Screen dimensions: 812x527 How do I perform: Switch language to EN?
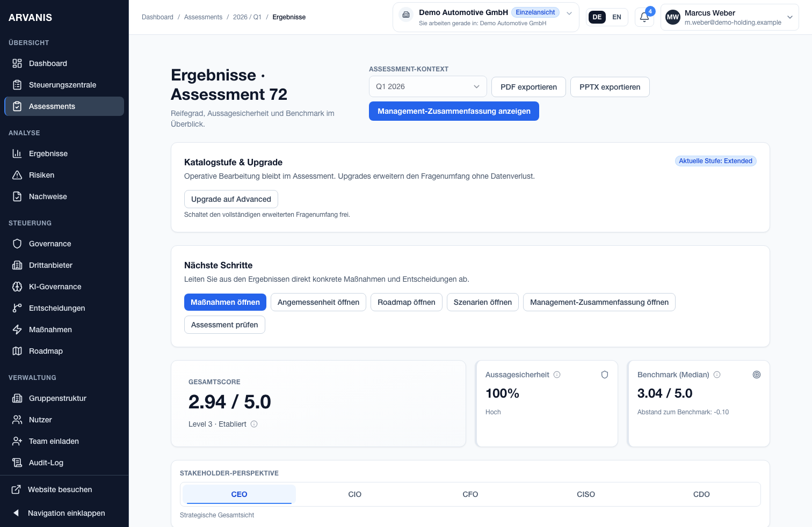click(617, 17)
